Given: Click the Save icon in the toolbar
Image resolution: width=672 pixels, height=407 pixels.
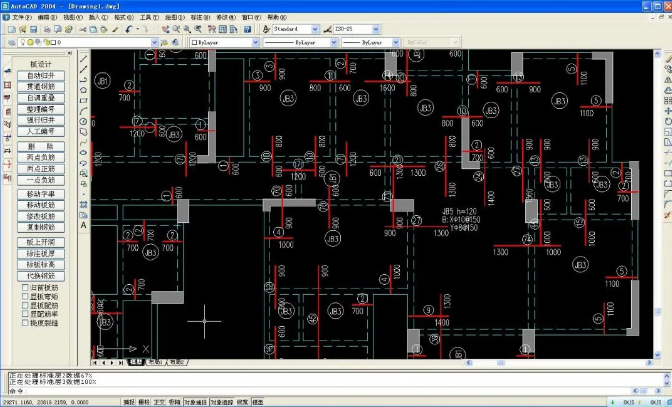Looking at the screenshot, I should (33, 29).
